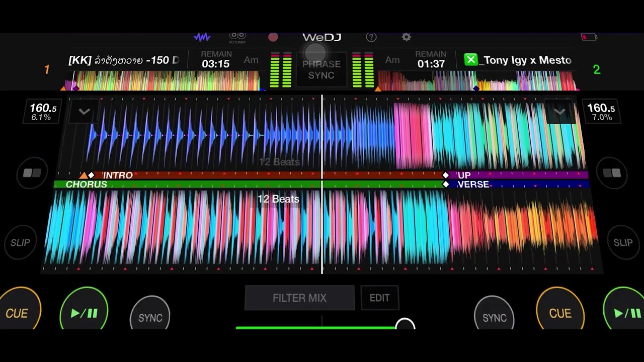
Task: Select deck number 2 label
Action: tap(597, 69)
